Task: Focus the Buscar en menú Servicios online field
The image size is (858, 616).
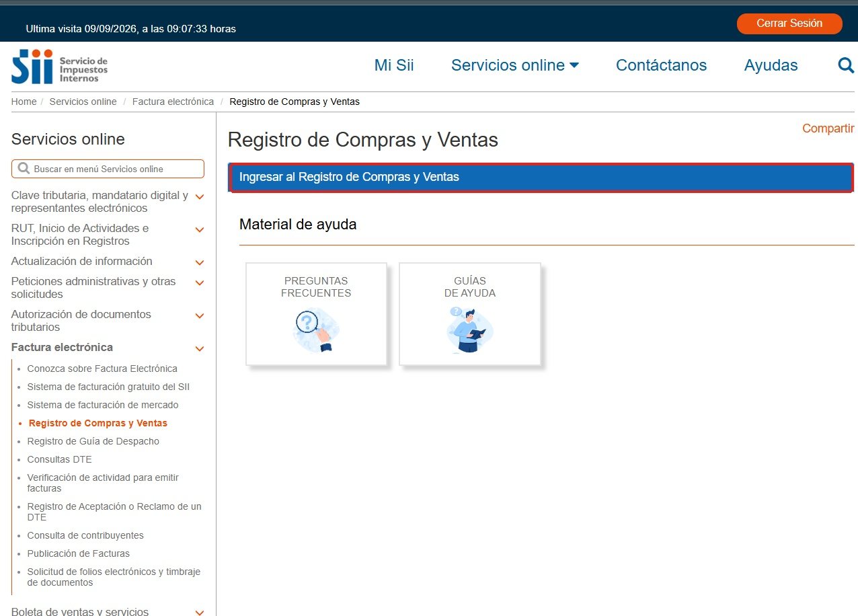Action: 108,169
